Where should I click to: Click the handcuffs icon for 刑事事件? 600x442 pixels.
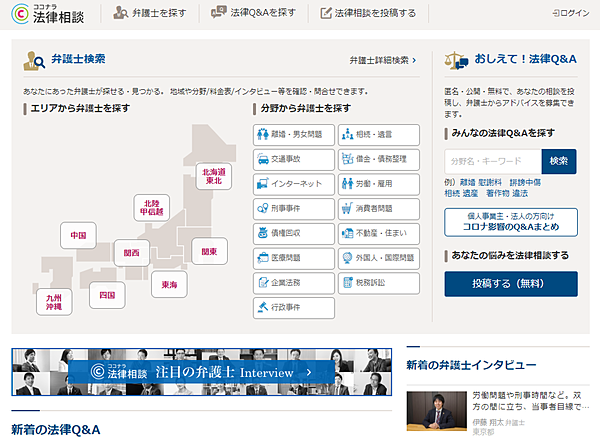click(262, 208)
